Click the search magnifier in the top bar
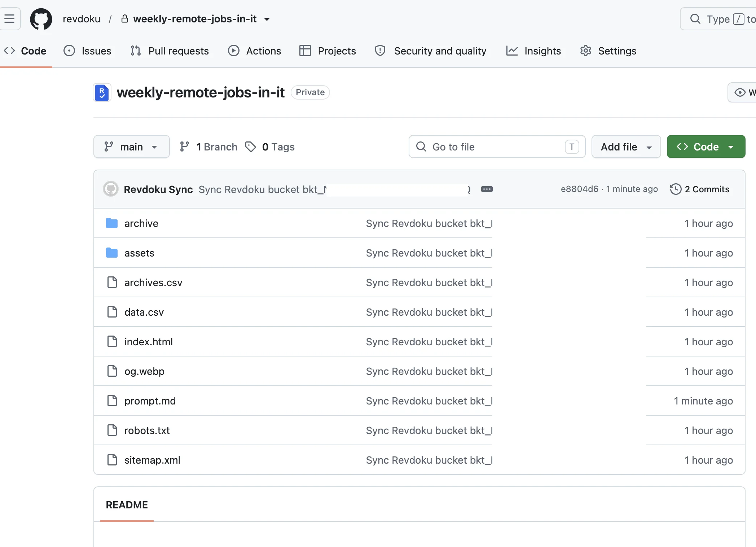This screenshot has width=756, height=547. [x=695, y=19]
